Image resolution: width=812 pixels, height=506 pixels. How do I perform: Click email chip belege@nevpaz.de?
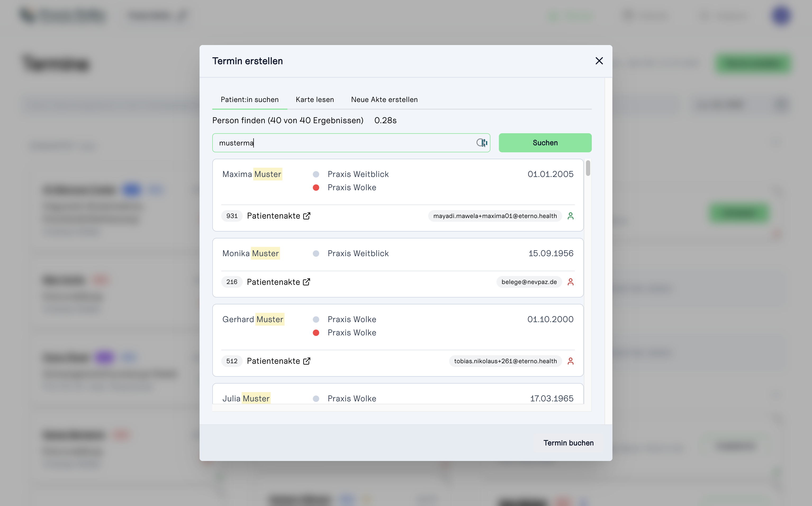click(529, 282)
